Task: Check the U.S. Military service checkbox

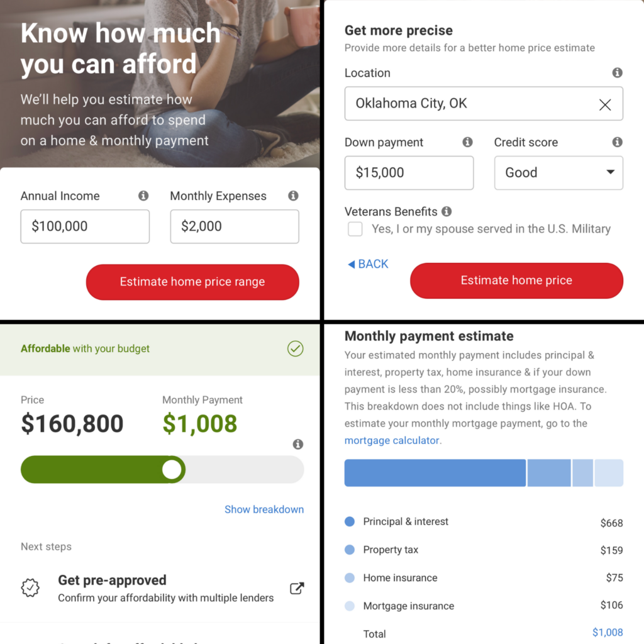Action: [355, 229]
